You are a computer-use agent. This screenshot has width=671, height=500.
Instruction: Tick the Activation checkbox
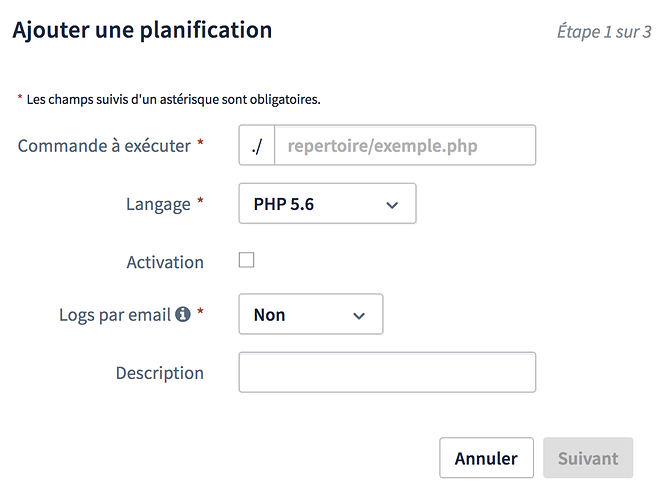pos(247,260)
